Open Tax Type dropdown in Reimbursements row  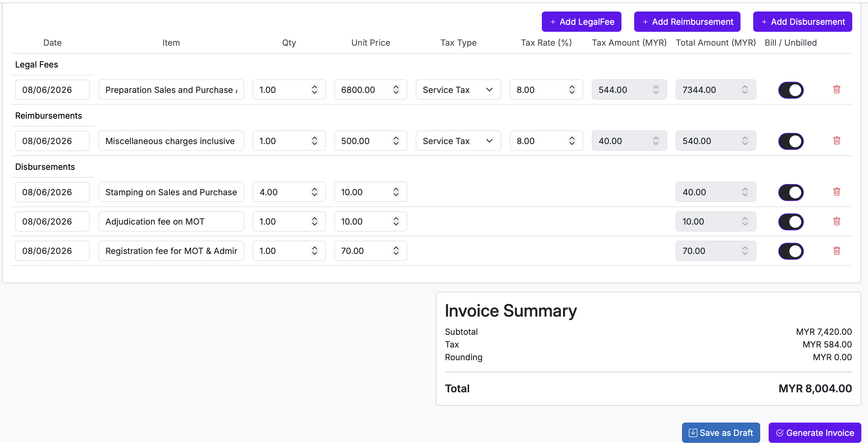tap(458, 141)
